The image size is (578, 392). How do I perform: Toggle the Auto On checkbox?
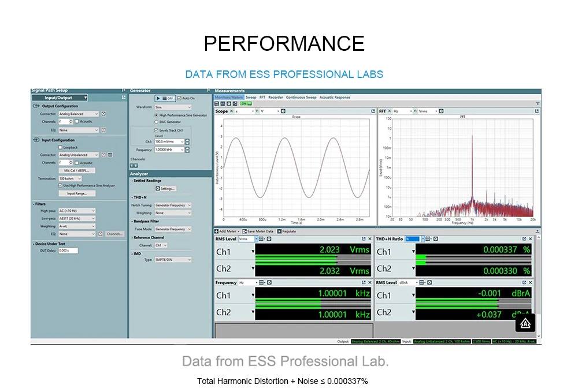click(179, 98)
